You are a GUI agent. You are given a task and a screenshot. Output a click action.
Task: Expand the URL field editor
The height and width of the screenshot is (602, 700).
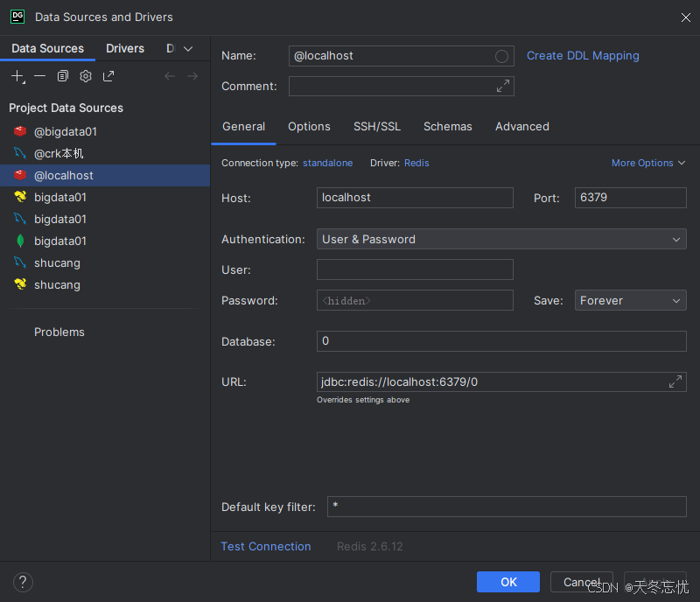675,381
